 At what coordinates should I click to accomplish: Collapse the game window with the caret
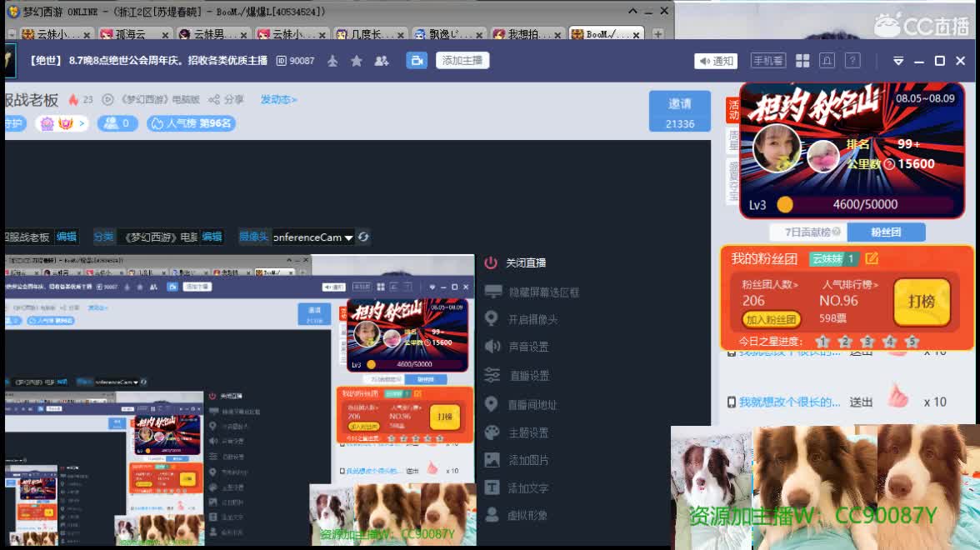[x=632, y=11]
